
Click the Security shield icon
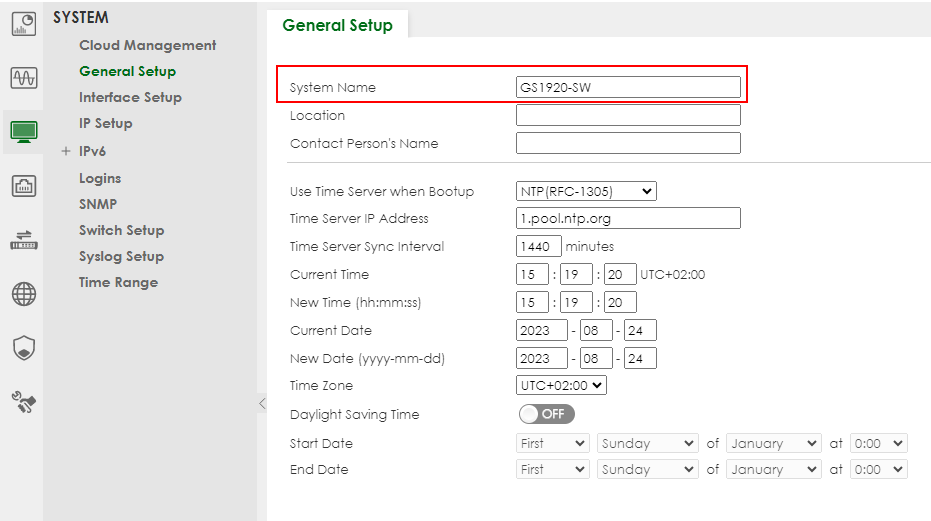[23, 348]
